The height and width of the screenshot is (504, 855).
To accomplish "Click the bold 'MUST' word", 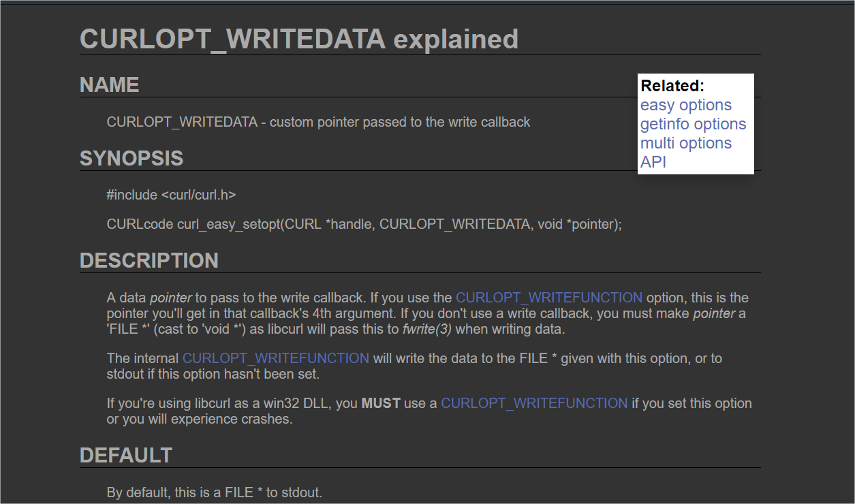I will 381,403.
